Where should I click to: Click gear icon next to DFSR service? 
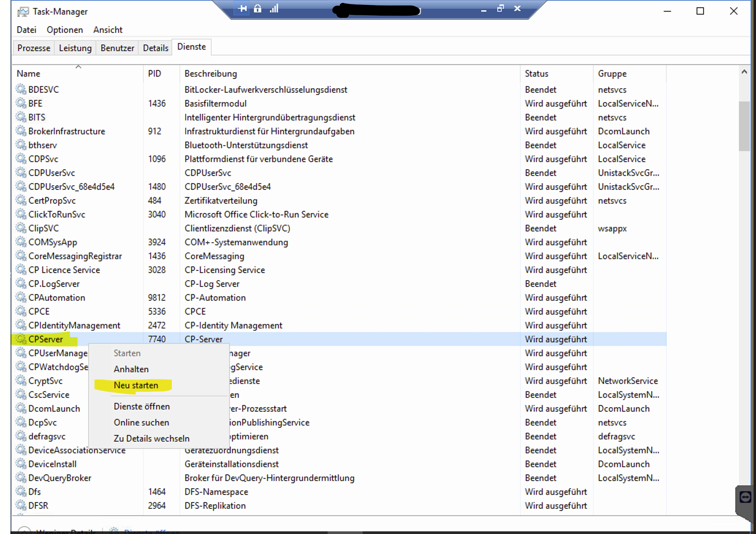pyautogui.click(x=21, y=505)
